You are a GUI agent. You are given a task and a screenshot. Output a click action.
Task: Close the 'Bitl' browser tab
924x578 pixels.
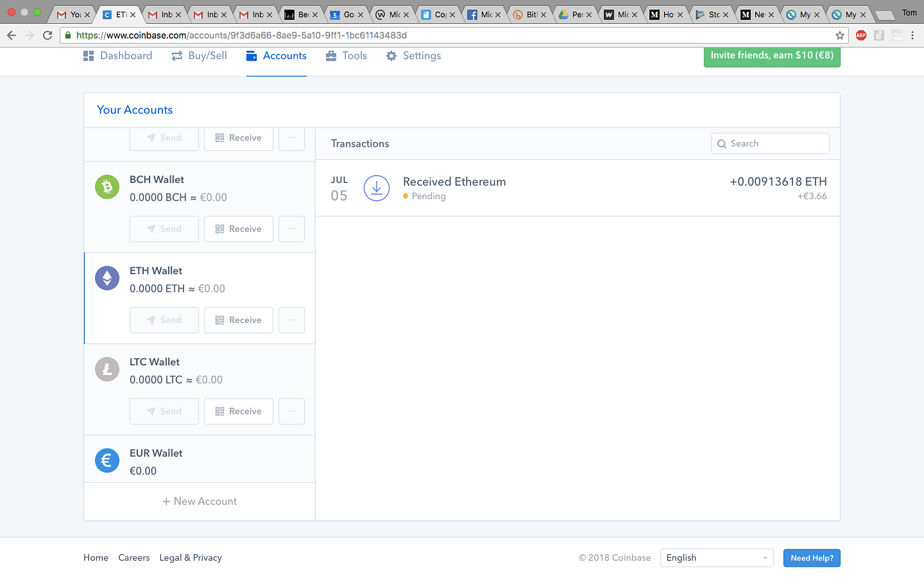point(543,15)
